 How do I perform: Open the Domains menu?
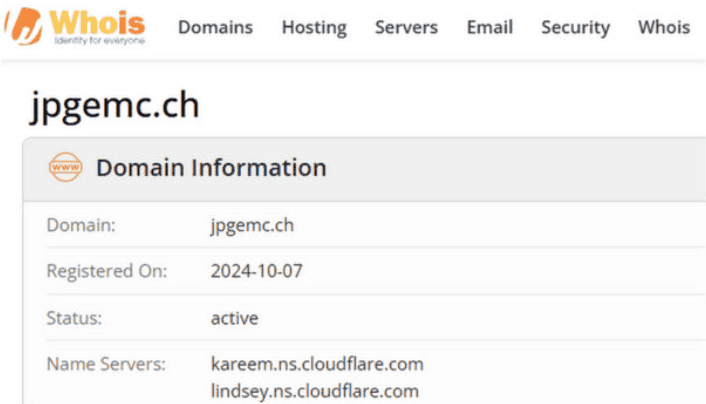(x=215, y=27)
